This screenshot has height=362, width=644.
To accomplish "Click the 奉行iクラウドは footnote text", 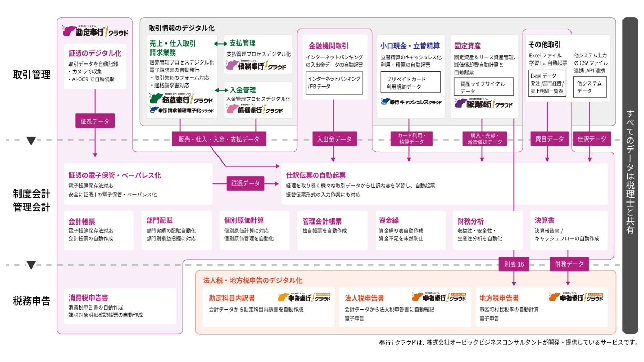I will pos(508,343).
